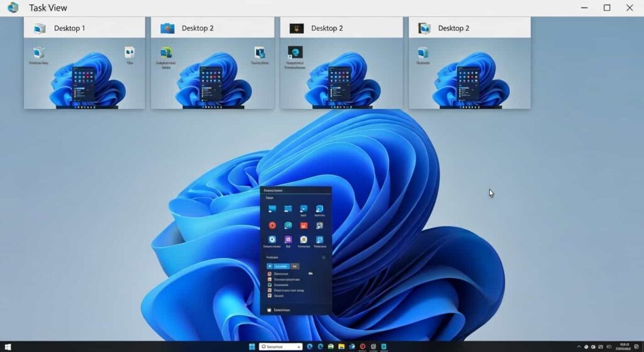Image resolution: width=644 pixels, height=352 pixels.
Task: Open the first document in Start menu recommended list
Action: (x=277, y=274)
